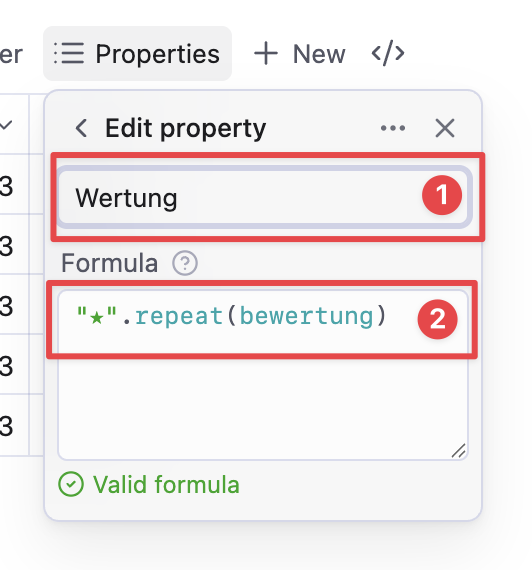Click the Wertung property name field
Image resolution: width=532 pixels, height=570 pixels.
pyautogui.click(x=264, y=197)
